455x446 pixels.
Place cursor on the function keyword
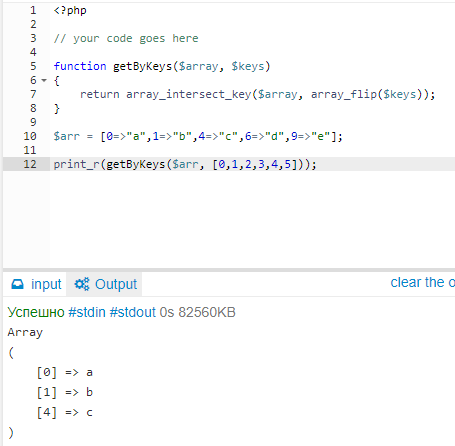coord(80,66)
